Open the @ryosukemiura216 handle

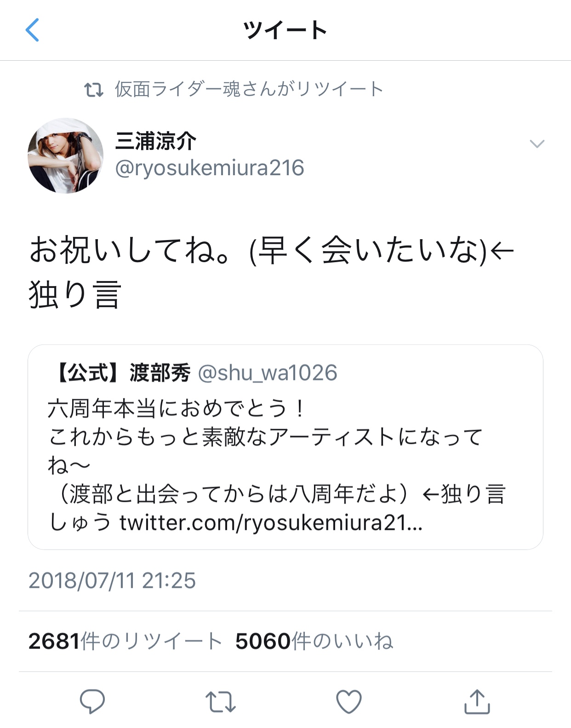click(209, 168)
